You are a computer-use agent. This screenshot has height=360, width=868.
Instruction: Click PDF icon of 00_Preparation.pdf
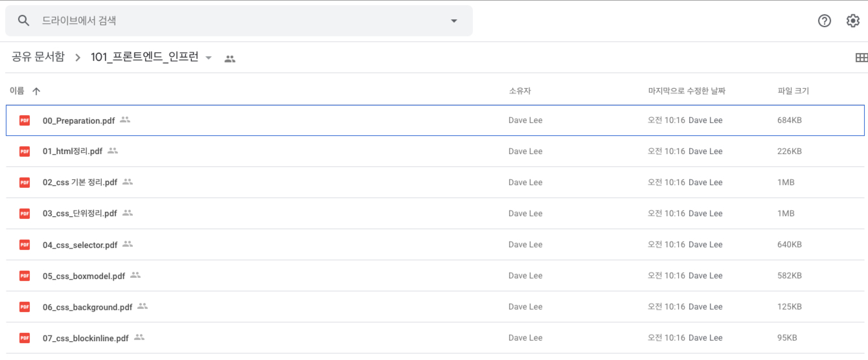[25, 120]
